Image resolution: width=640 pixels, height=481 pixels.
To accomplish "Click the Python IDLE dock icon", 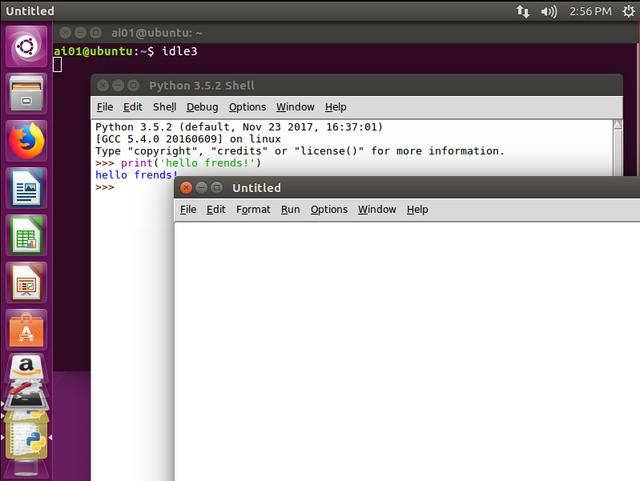I will coord(26,437).
